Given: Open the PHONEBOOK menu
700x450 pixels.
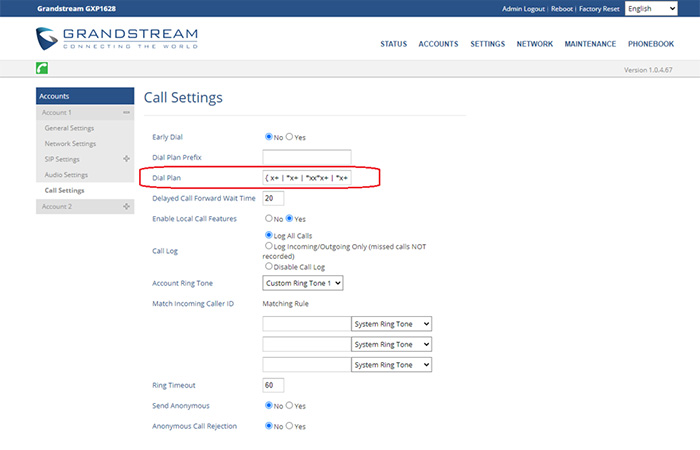Looking at the screenshot, I should point(651,44).
